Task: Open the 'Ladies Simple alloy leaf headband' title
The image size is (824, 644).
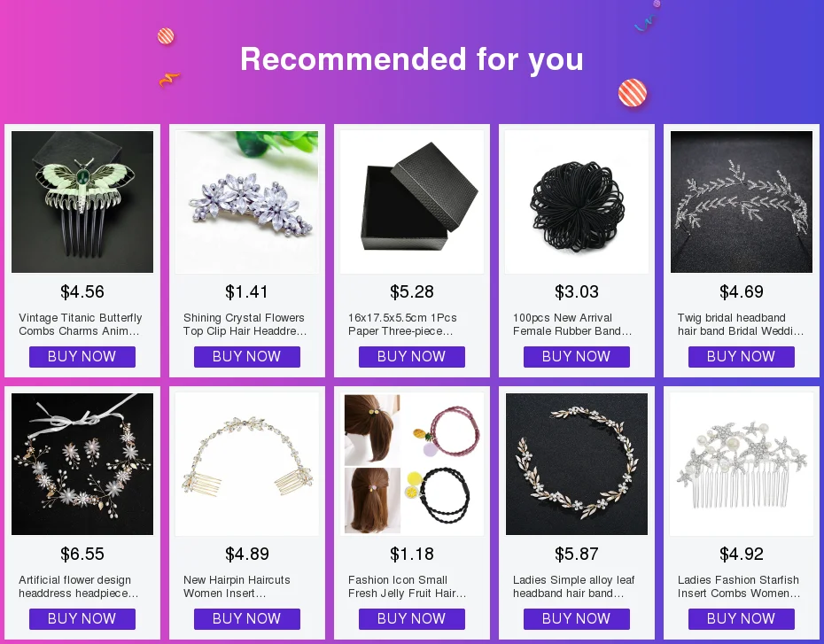Action: coord(574,586)
